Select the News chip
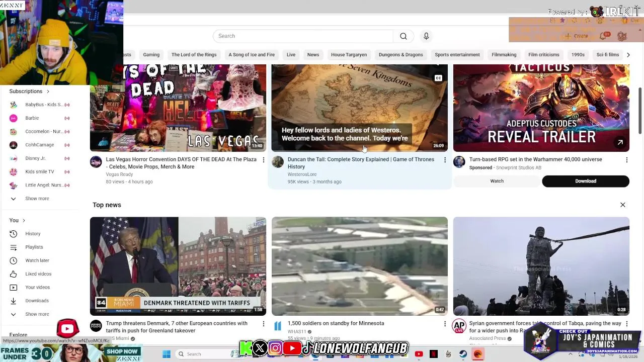644x362 pixels. click(x=313, y=55)
